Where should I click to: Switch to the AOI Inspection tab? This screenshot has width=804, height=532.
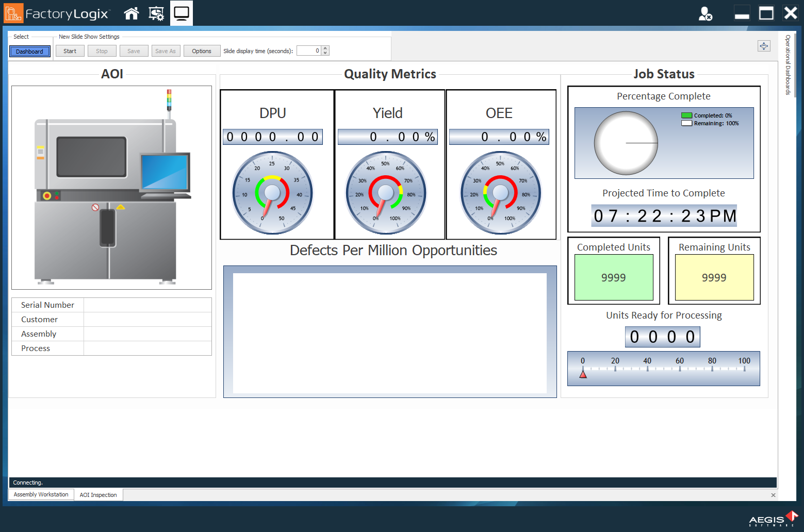coord(98,494)
